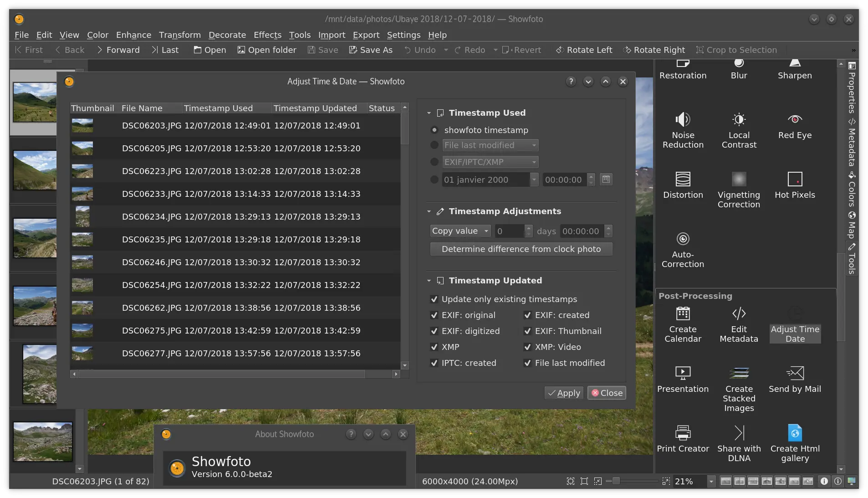
Task: Select the File last modified radio button
Action: [x=434, y=145]
